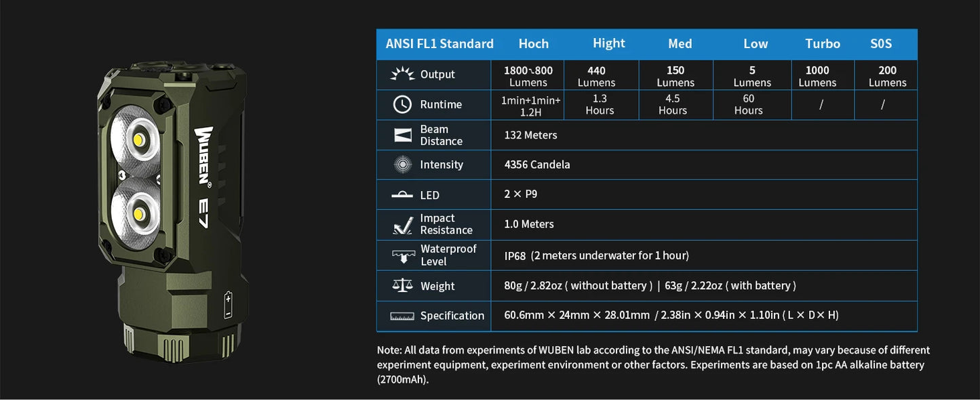Click the Output sunburst icon
The width and height of the screenshot is (980, 401).
click(402, 74)
